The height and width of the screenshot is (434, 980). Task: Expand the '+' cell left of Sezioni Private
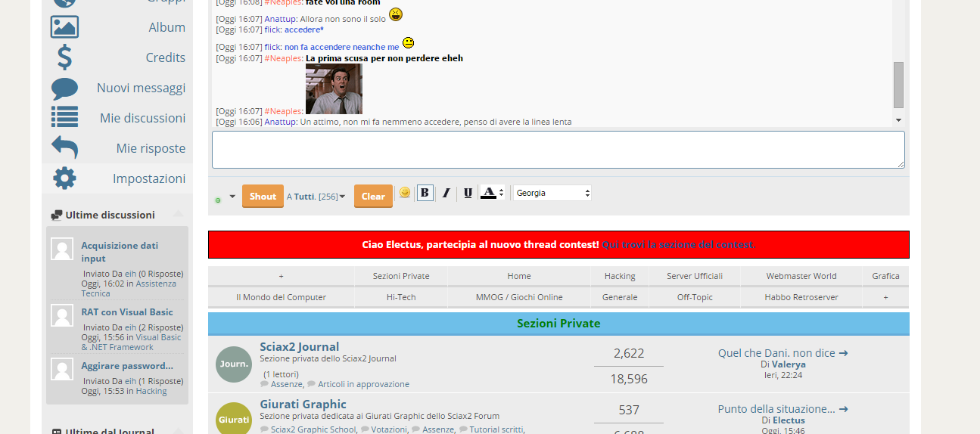point(281,276)
